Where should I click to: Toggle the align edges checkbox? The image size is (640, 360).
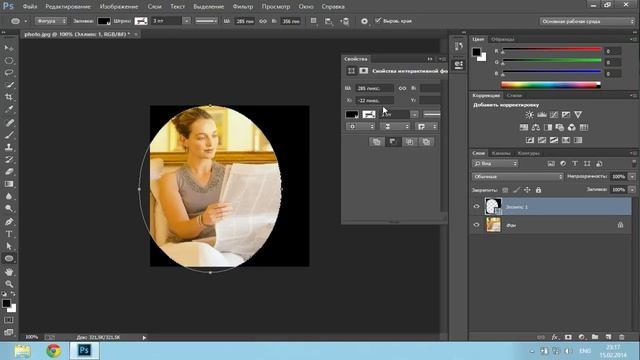pos(378,20)
